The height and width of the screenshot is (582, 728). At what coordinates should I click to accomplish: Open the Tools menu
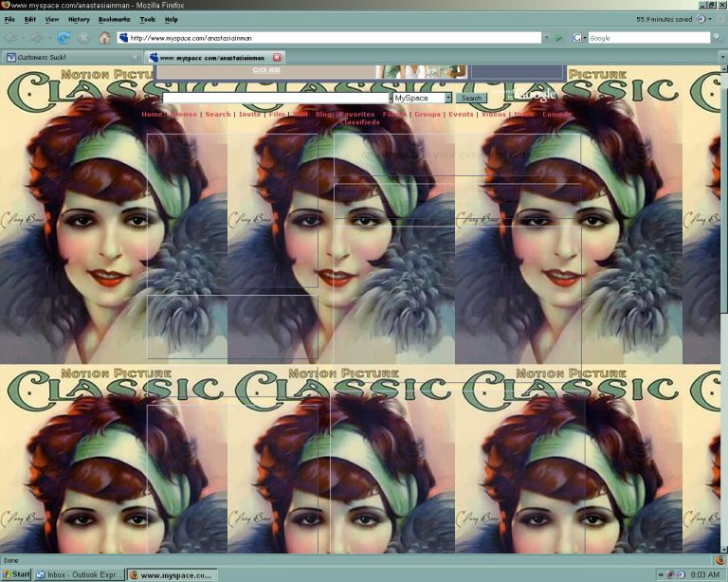(147, 19)
